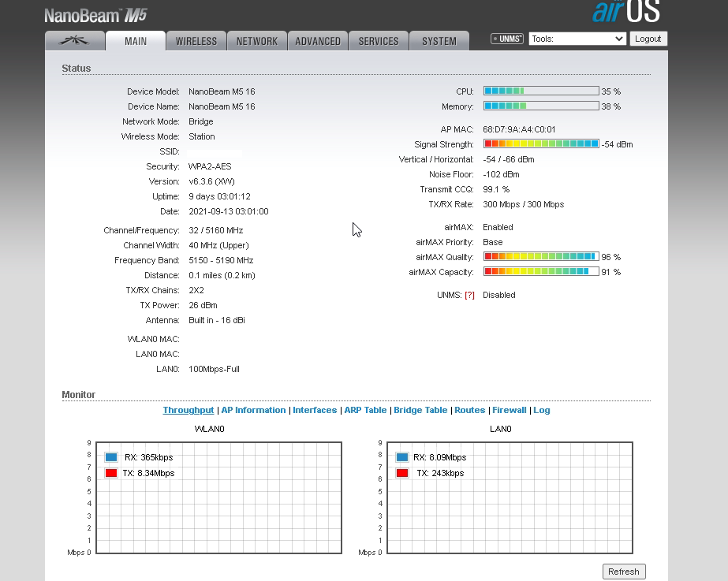Open the Tools dropdown
The image size is (728, 581).
pyautogui.click(x=577, y=39)
